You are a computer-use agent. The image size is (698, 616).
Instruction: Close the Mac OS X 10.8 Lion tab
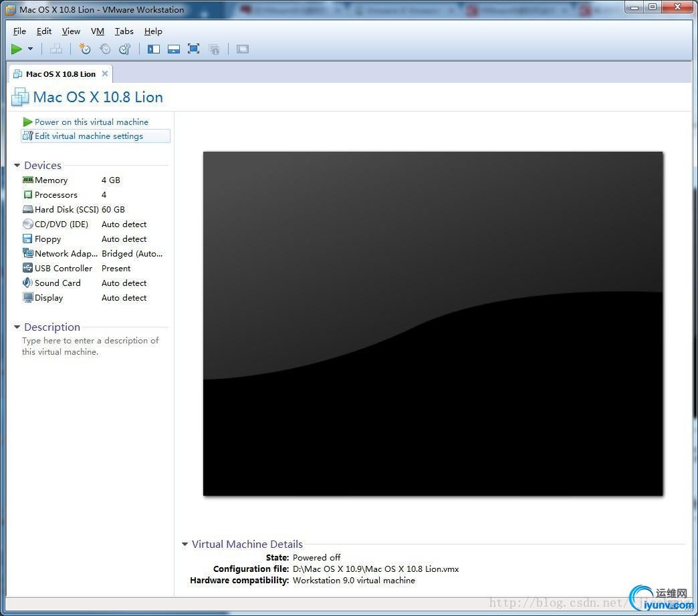pyautogui.click(x=105, y=73)
